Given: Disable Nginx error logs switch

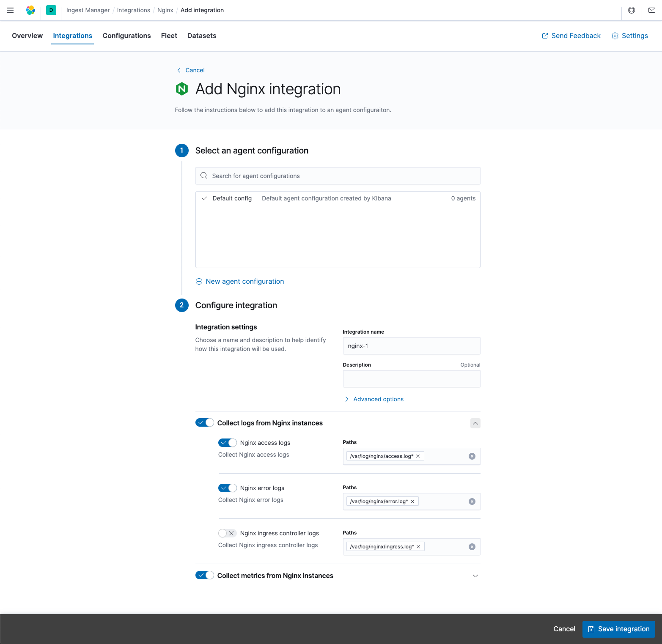Looking at the screenshot, I should [x=228, y=488].
